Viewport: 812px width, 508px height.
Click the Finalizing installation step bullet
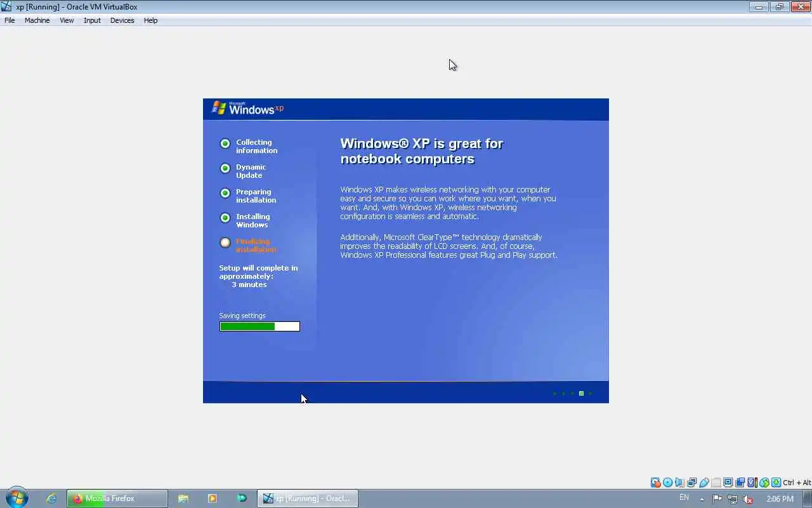coord(225,243)
